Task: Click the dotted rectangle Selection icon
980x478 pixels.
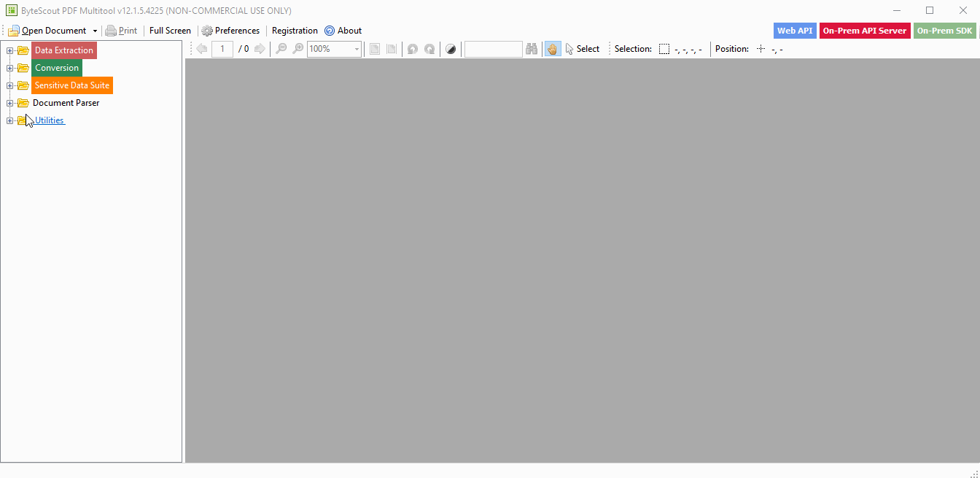Action: coord(664,49)
